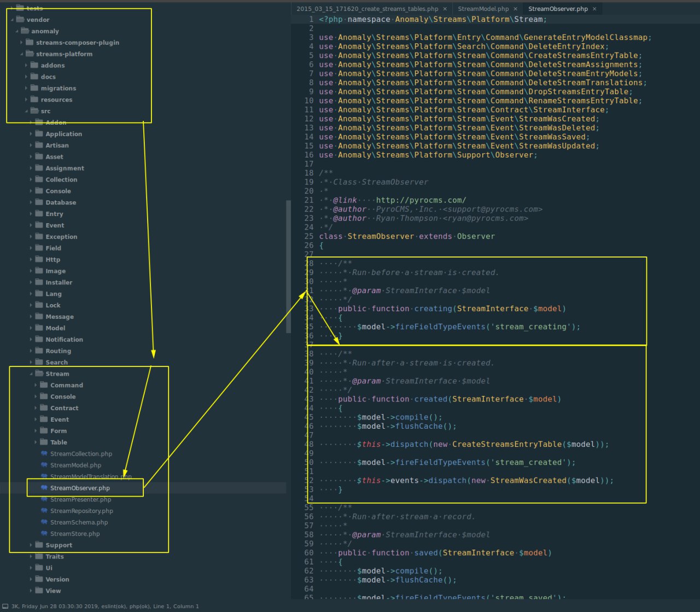Click the PHP icon beside StreamCollection.php
This screenshot has height=612, width=700.
44,454
